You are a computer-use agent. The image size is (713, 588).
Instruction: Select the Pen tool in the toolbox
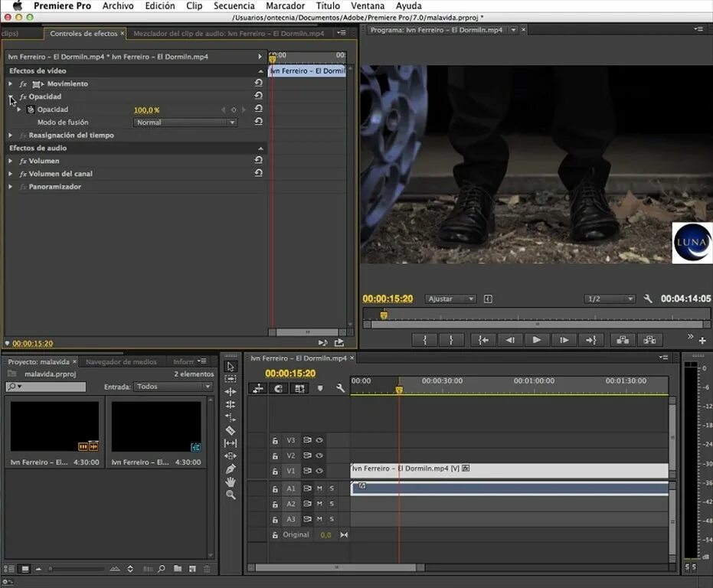231,469
